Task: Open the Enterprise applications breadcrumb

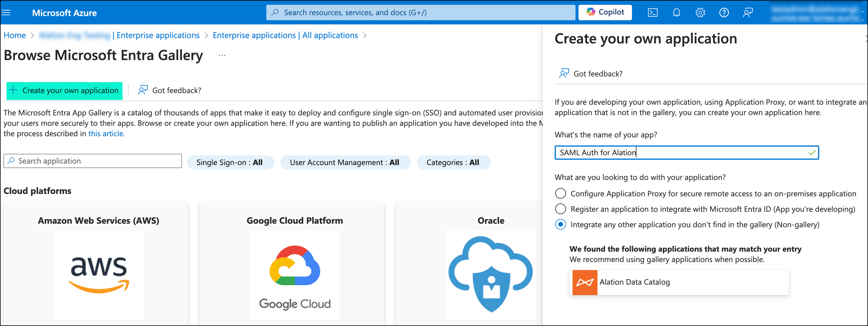Action: pos(158,35)
